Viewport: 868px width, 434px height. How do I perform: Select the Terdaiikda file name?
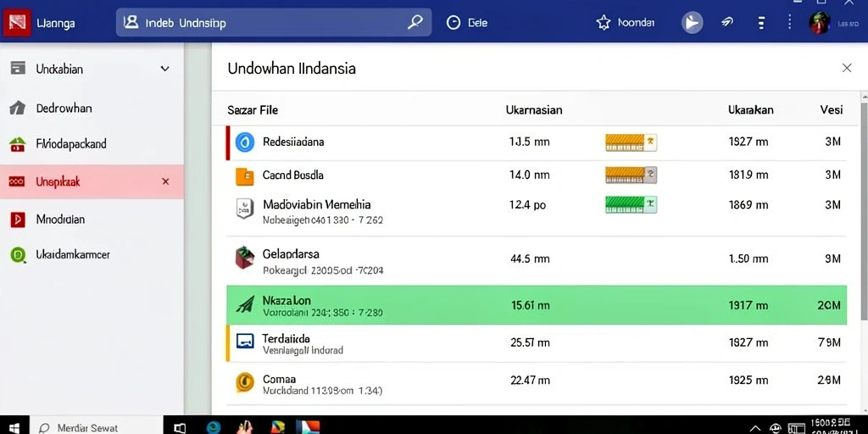(x=286, y=338)
